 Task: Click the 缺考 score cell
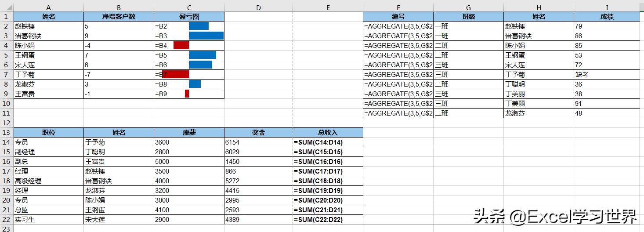607,75
